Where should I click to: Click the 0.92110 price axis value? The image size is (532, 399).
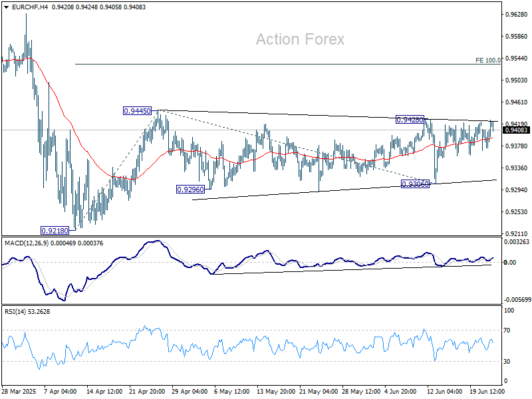tap(517, 234)
